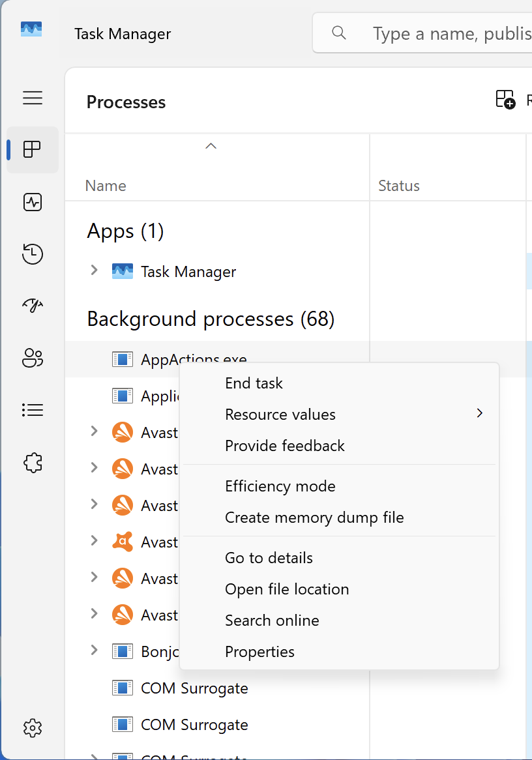Image resolution: width=532 pixels, height=760 pixels.
Task: Select Open file location entry
Action: pyautogui.click(x=339, y=589)
